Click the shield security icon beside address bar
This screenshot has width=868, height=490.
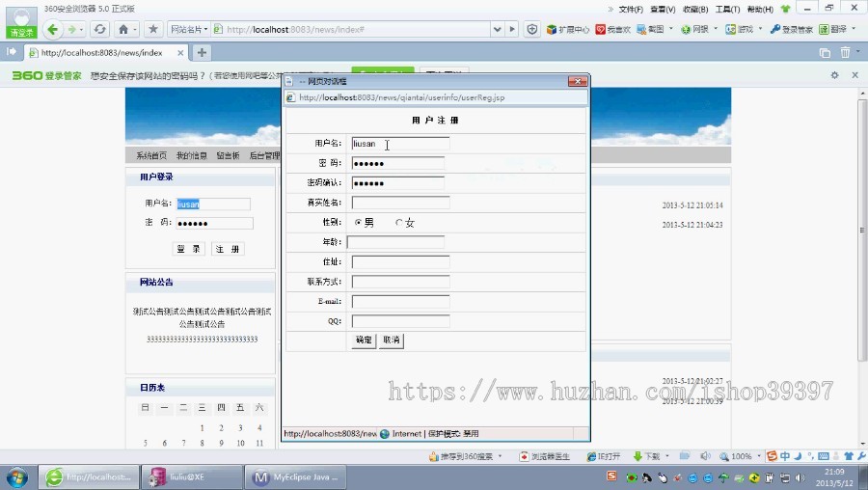[532, 29]
